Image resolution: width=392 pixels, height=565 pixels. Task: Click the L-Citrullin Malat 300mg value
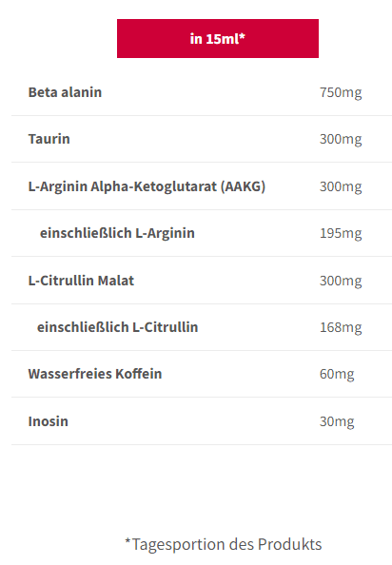tap(341, 281)
